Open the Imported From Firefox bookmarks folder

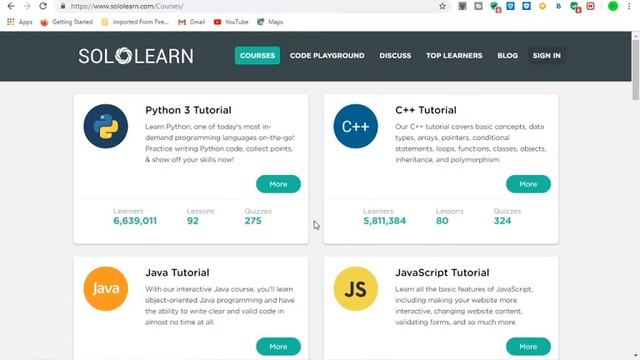(x=135, y=22)
